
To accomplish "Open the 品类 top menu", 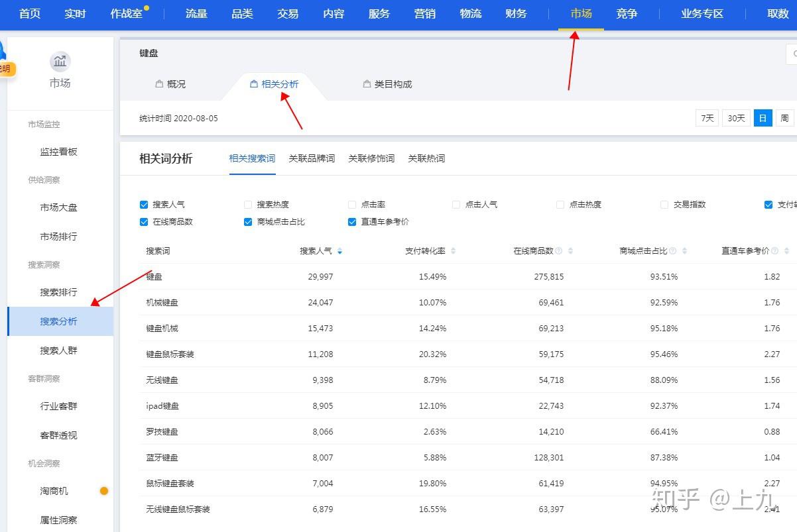I will pyautogui.click(x=242, y=14).
